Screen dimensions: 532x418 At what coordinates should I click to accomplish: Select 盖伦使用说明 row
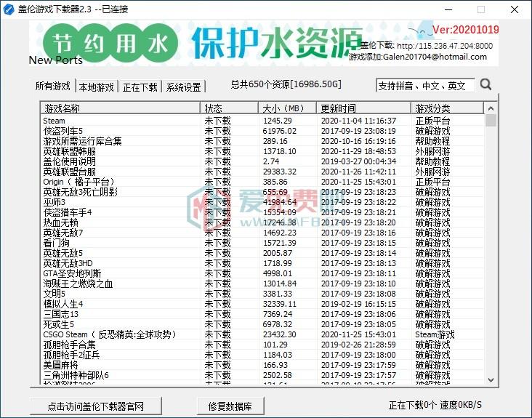pyautogui.click(x=262, y=161)
